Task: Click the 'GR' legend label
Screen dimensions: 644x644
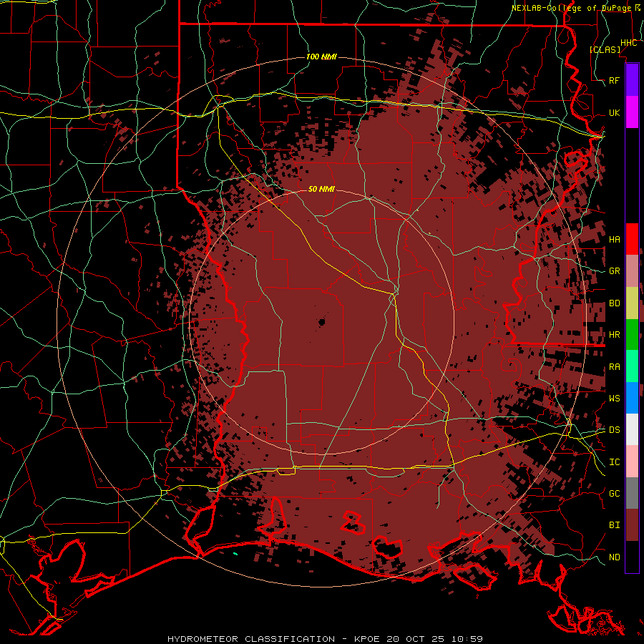Action: (x=615, y=271)
